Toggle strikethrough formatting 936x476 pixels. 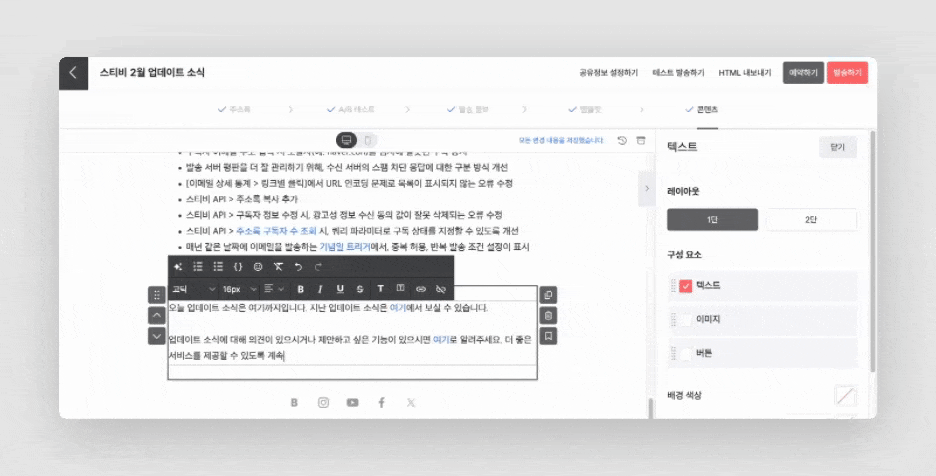point(360,289)
